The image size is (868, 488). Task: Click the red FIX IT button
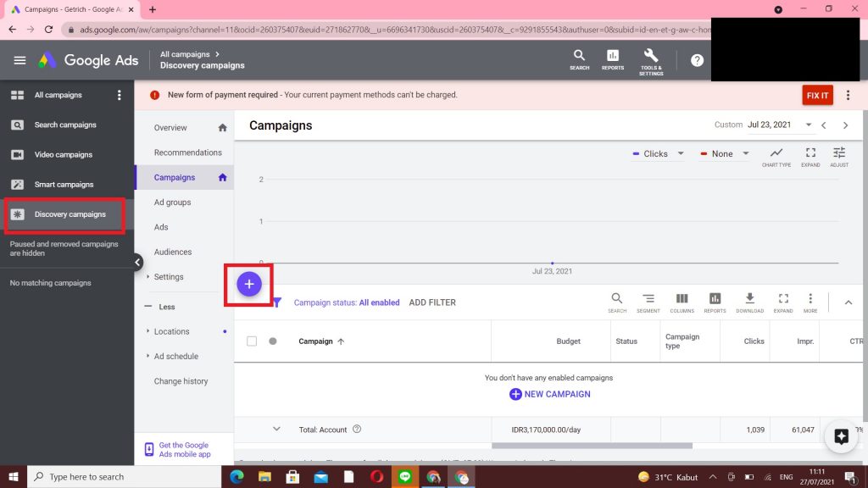pos(817,95)
